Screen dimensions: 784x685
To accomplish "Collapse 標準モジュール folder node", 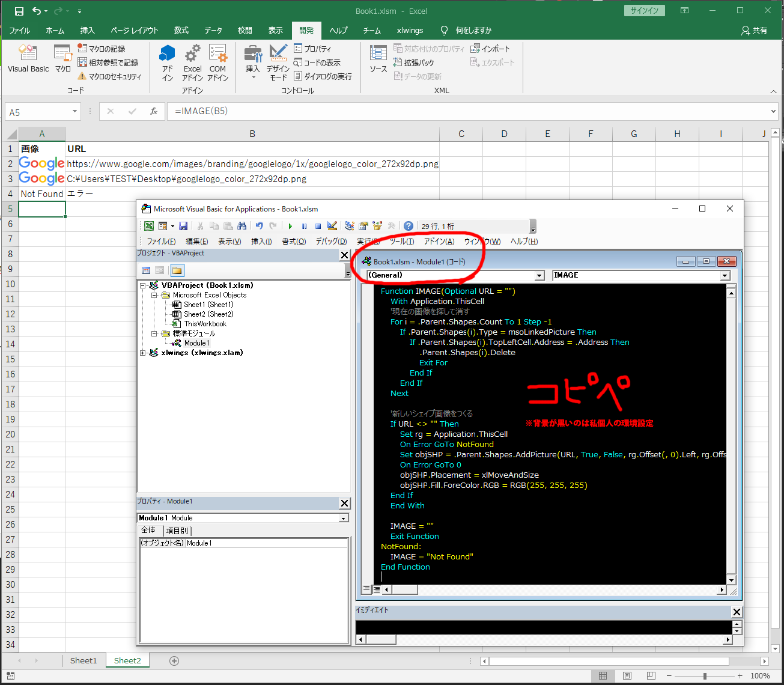I will click(154, 333).
